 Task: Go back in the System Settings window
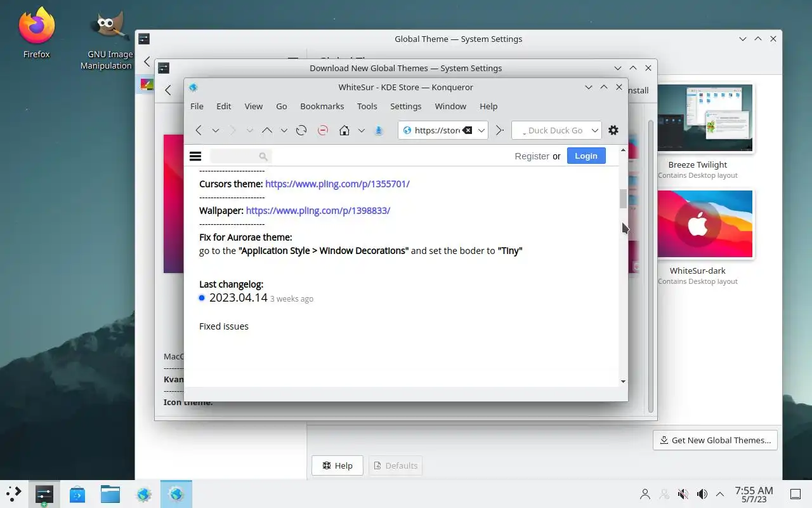147,62
